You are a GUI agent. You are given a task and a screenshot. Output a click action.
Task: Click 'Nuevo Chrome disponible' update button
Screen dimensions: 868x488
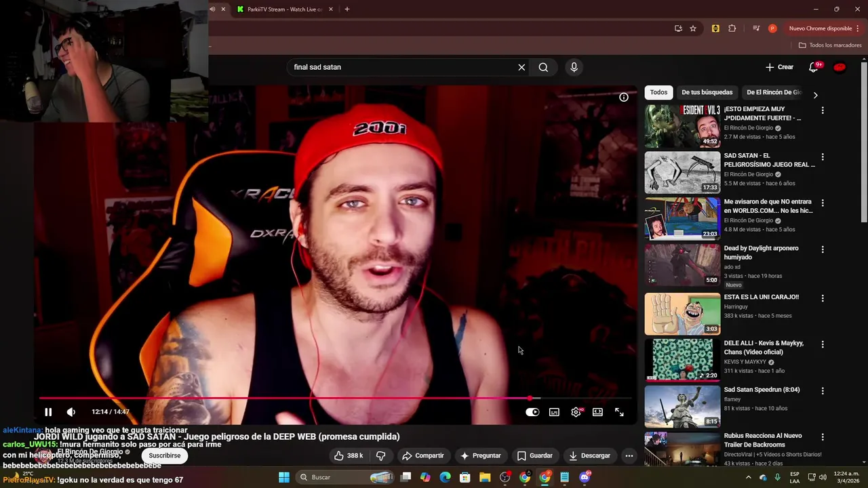pos(824,28)
